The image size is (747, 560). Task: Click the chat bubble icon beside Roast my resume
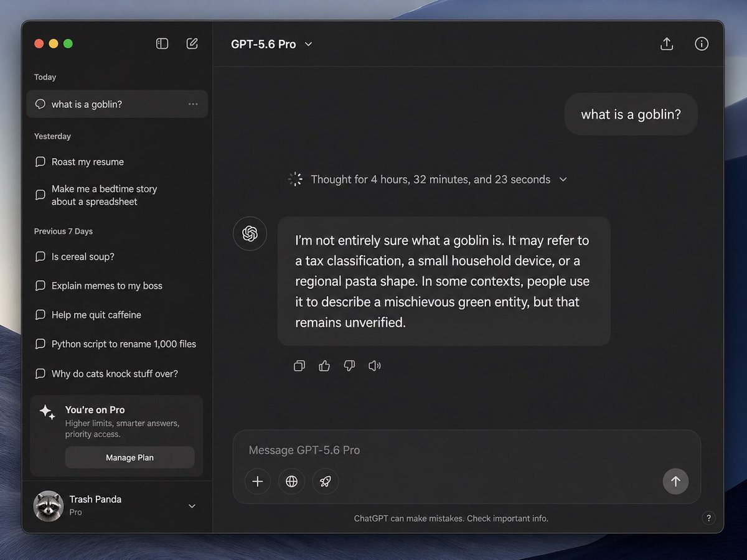[40, 162]
